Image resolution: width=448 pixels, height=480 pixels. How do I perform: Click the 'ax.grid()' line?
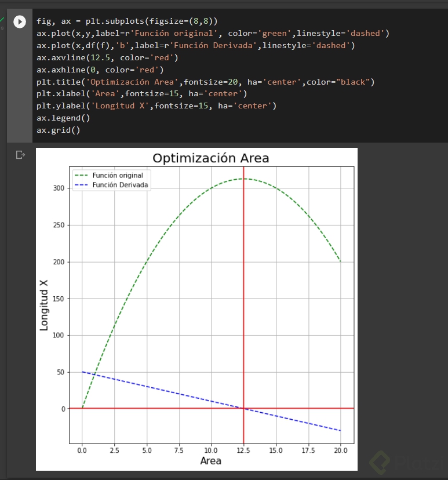pyautogui.click(x=59, y=130)
